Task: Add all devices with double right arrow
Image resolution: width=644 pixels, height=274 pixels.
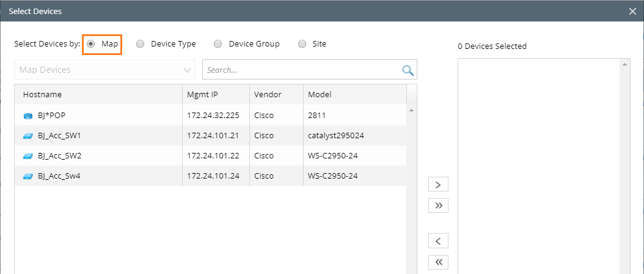Action: 438,206
